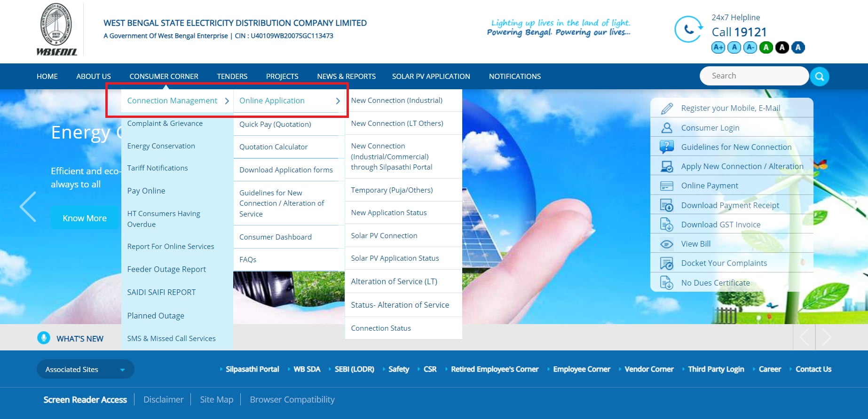Click the View Bill eye icon
Viewport: 868px width, 419px height.
click(667, 244)
